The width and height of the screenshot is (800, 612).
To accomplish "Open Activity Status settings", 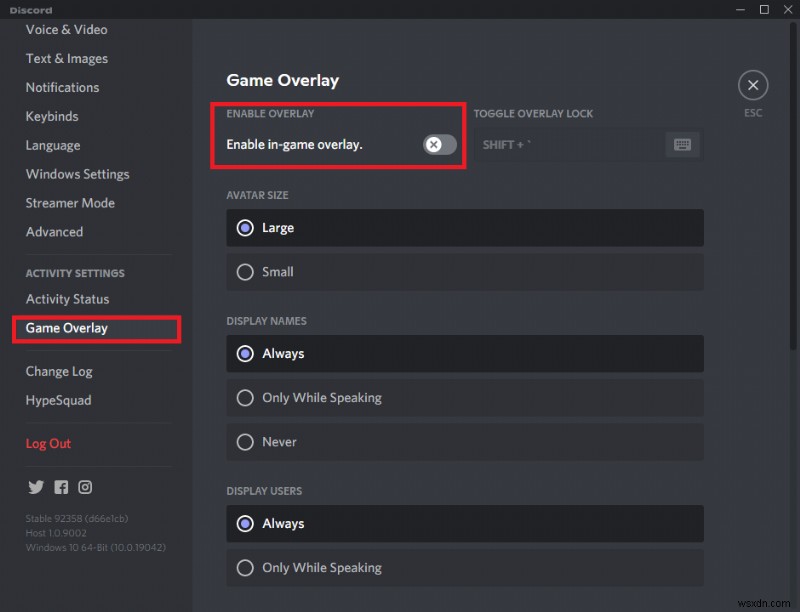I will 67,299.
